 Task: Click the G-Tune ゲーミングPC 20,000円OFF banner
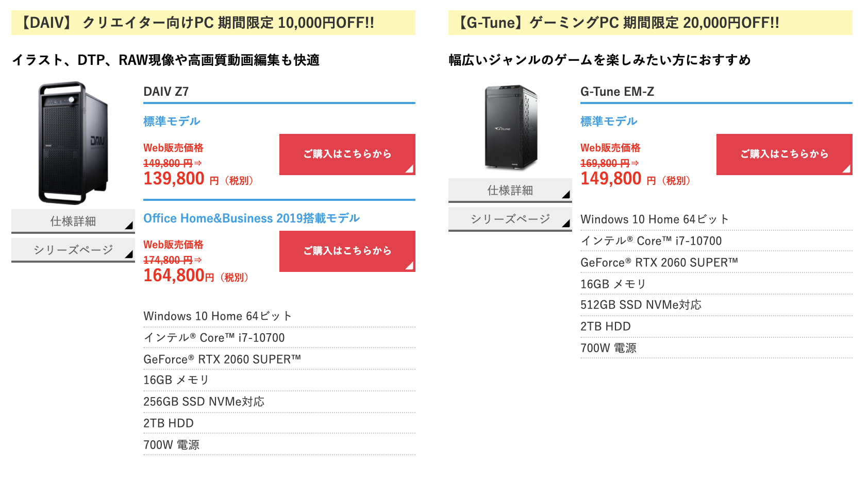pos(650,23)
